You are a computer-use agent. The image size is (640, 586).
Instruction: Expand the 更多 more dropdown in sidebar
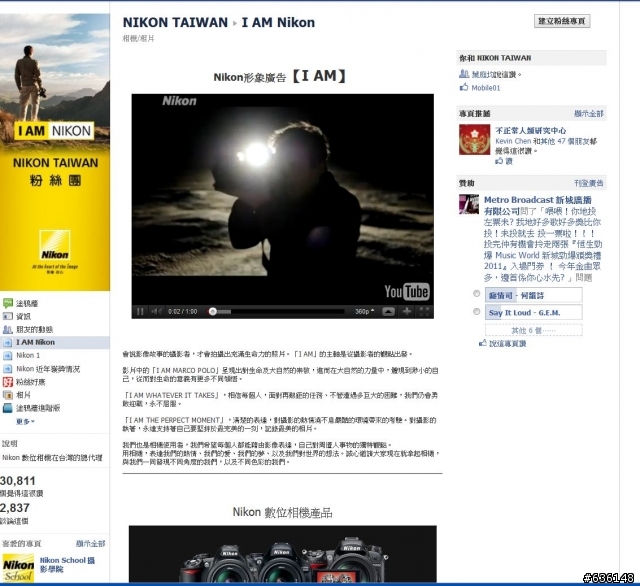(25, 421)
